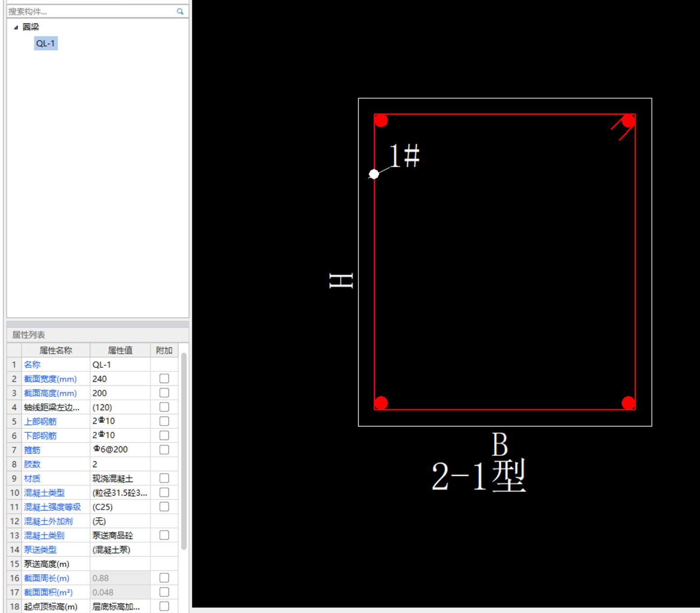The width and height of the screenshot is (700, 613).
Task: Tick the 材质 additional checkbox
Action: (164, 478)
